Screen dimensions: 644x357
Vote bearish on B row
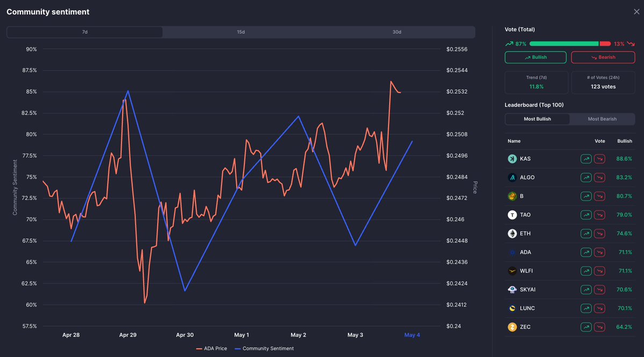pos(599,196)
